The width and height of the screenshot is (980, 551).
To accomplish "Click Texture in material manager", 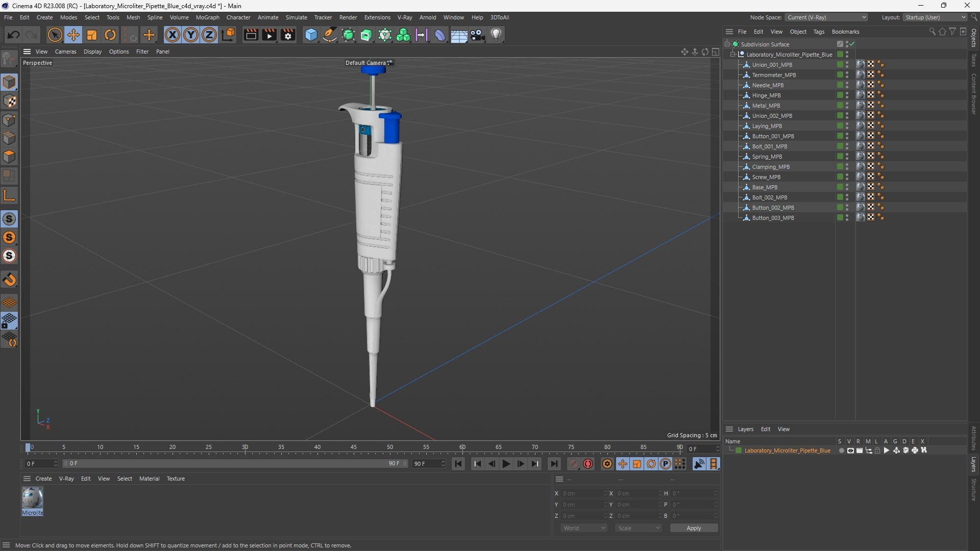I will tap(176, 479).
